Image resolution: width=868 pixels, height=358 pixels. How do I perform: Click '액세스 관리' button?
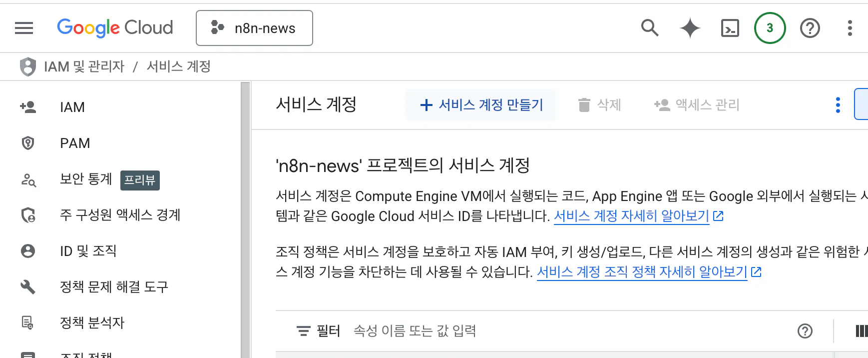[696, 105]
